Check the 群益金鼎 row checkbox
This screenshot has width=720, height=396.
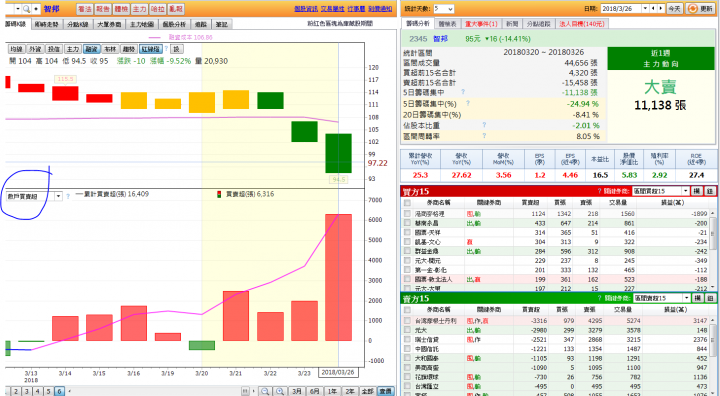point(407,251)
